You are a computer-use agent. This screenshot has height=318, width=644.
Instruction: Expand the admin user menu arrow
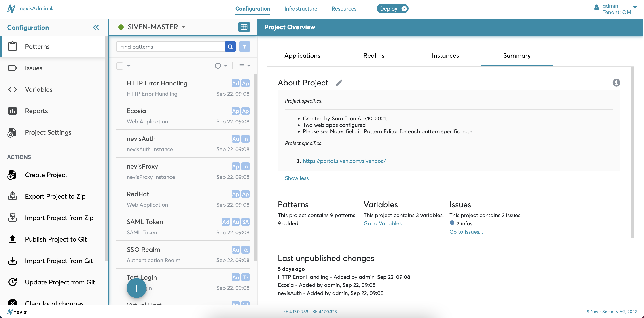635,8
